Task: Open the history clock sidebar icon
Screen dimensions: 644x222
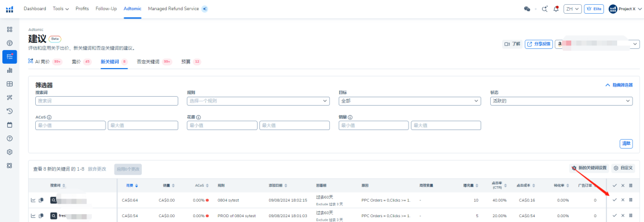Action: pyautogui.click(x=10, y=111)
